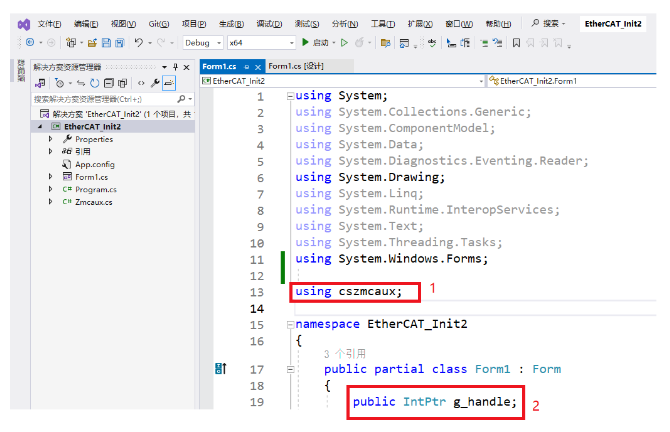Click Solution Explorer switch views icon
Image resolution: width=670 pixels, height=432 pixels.
(x=41, y=83)
